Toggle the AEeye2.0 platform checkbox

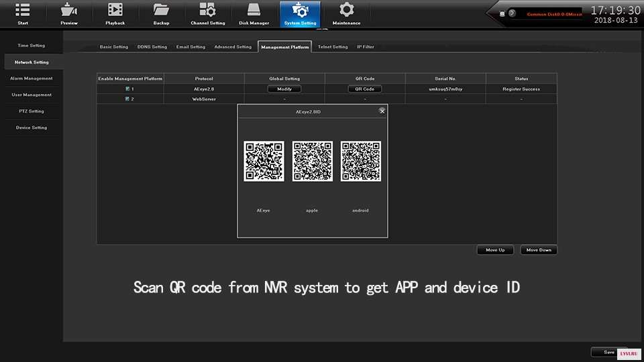[x=127, y=88]
